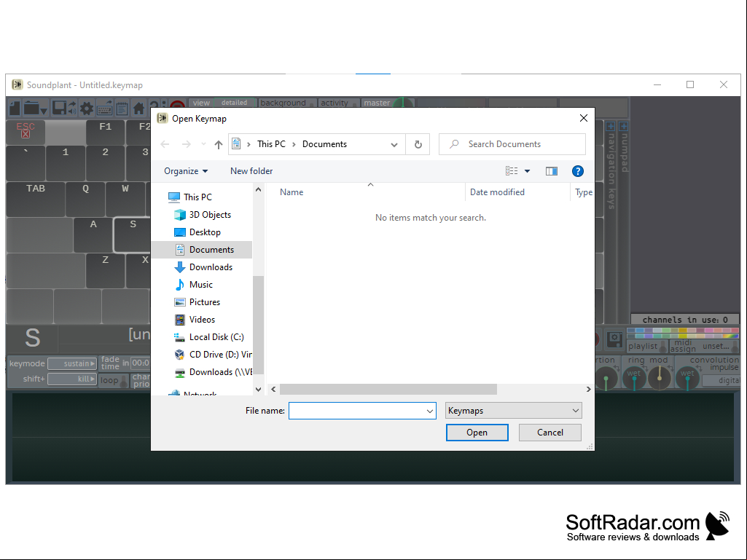Click the New folder button
This screenshot has height=560, width=747.
tap(251, 171)
